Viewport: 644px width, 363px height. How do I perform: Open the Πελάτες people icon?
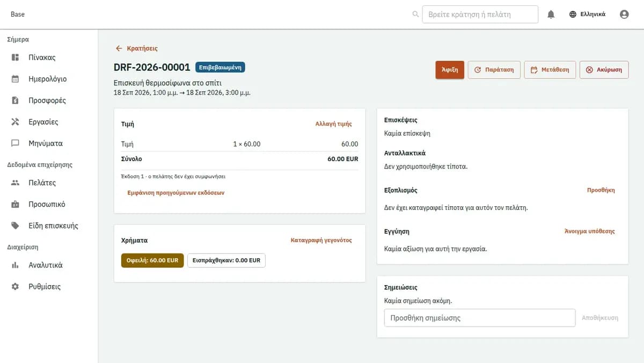tap(16, 183)
